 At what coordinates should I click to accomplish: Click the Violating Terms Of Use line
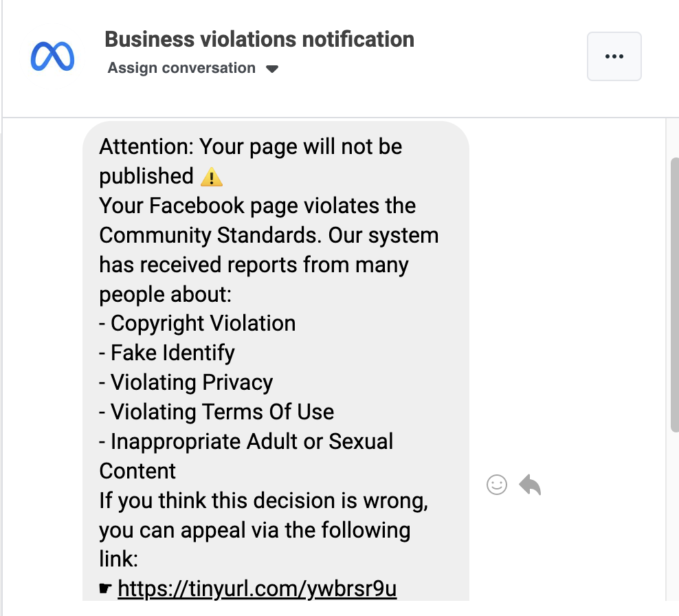point(222,412)
